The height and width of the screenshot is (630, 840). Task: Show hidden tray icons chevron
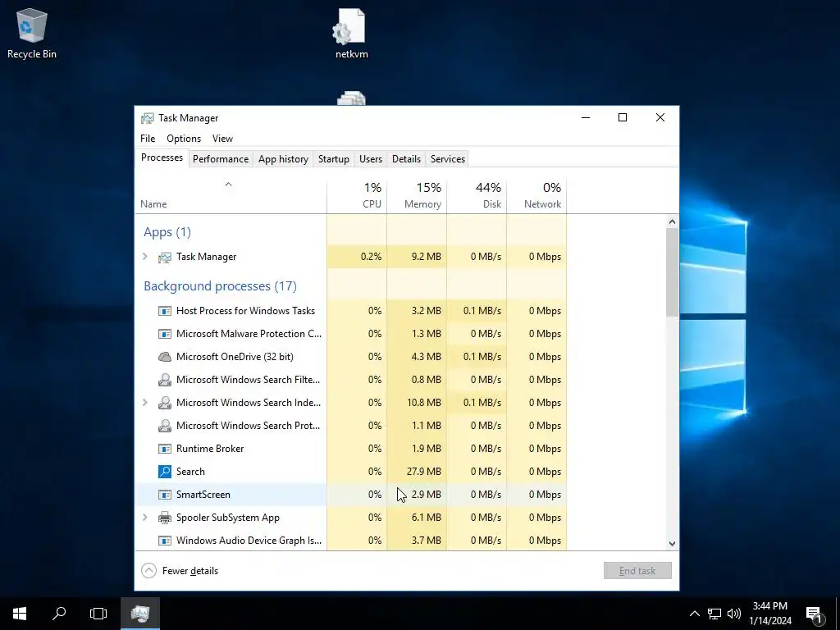pyautogui.click(x=694, y=614)
